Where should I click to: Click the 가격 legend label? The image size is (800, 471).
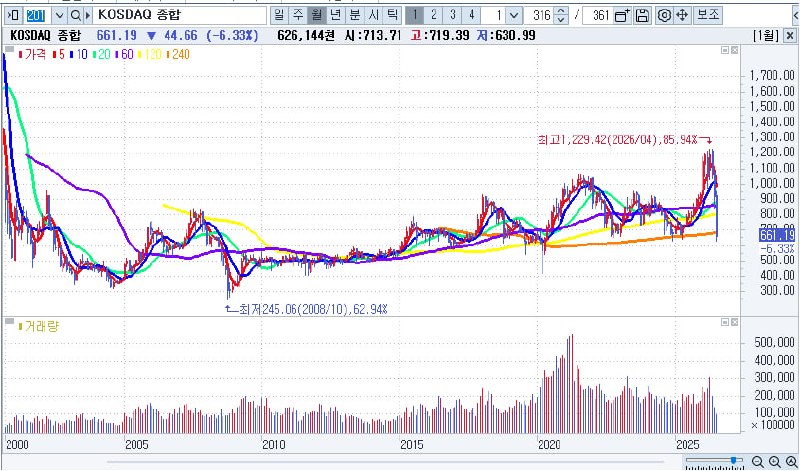(x=31, y=54)
